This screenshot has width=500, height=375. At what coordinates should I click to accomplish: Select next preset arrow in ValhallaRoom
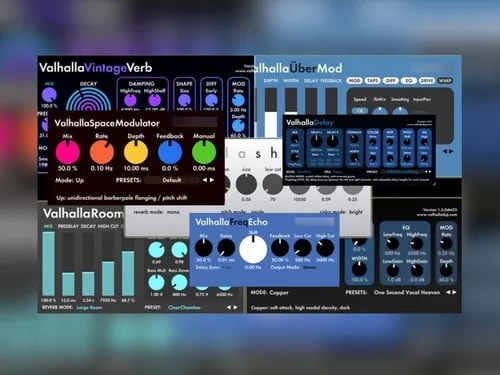(236, 307)
